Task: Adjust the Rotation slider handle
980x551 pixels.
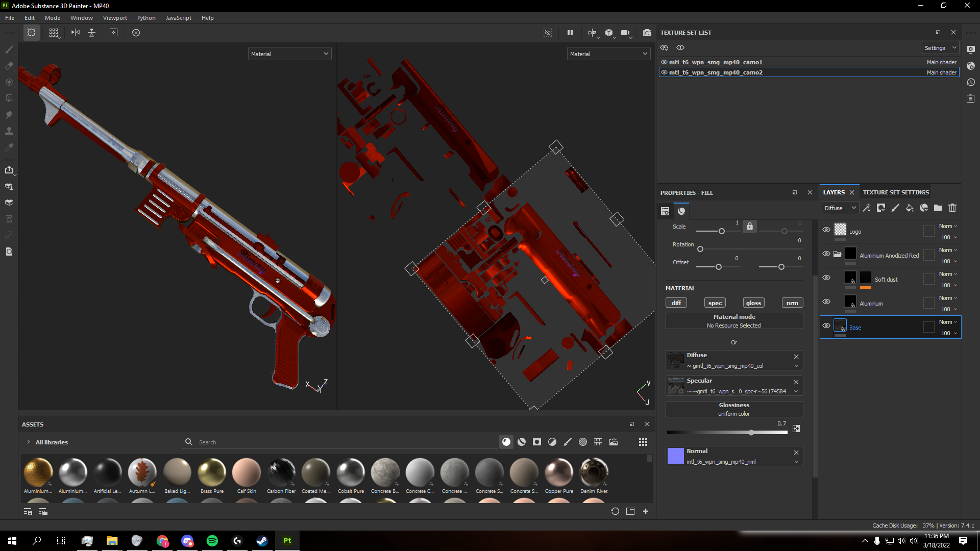Action: click(x=700, y=249)
